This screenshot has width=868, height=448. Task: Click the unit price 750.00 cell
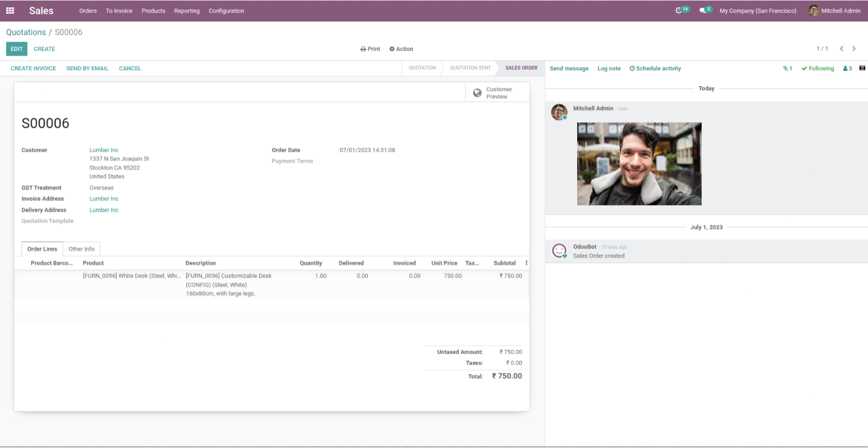pyautogui.click(x=453, y=276)
